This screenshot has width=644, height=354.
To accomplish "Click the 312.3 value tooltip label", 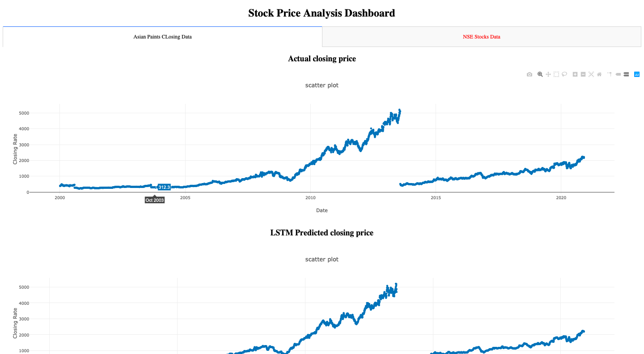I will coord(164,187).
